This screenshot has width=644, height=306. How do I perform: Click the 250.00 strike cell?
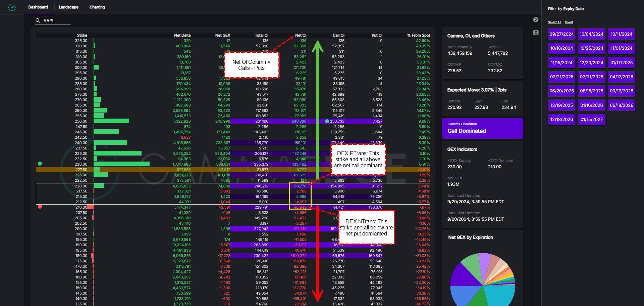tap(81, 121)
